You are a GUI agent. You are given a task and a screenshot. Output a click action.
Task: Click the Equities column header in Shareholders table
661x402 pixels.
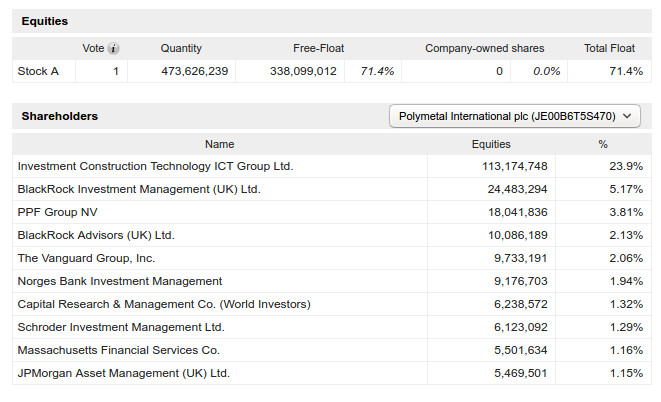point(491,145)
